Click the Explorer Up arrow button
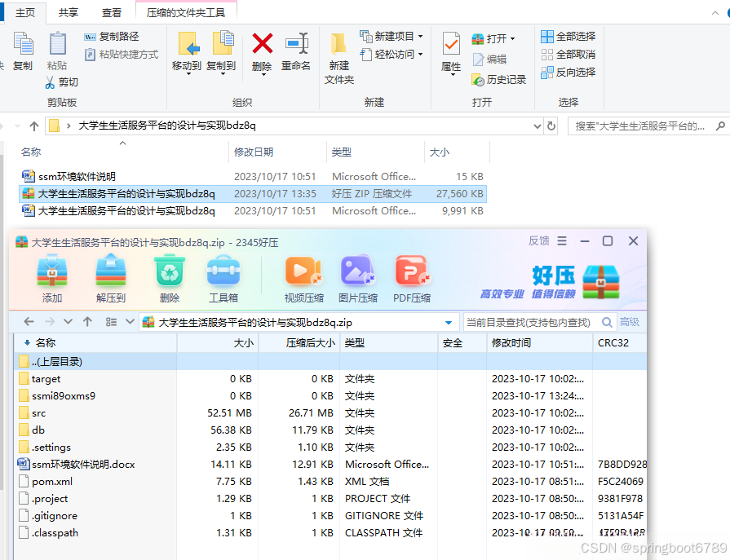 [34, 126]
